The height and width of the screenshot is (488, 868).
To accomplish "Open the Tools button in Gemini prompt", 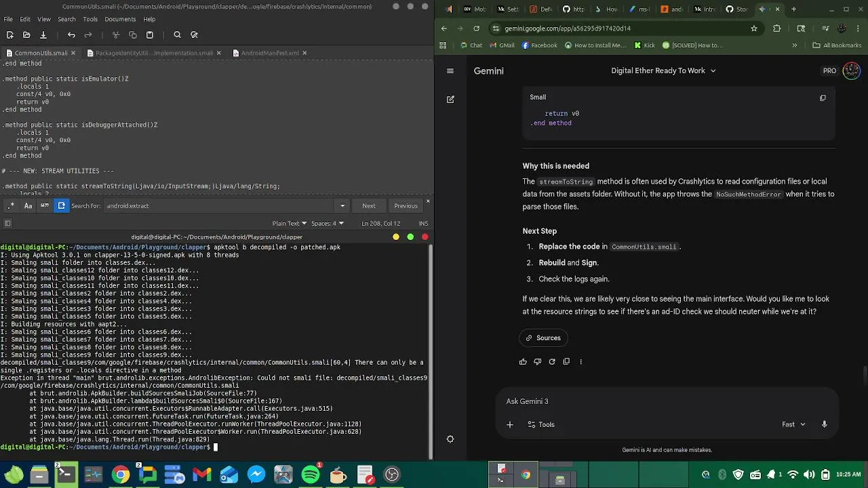I will click(x=541, y=424).
